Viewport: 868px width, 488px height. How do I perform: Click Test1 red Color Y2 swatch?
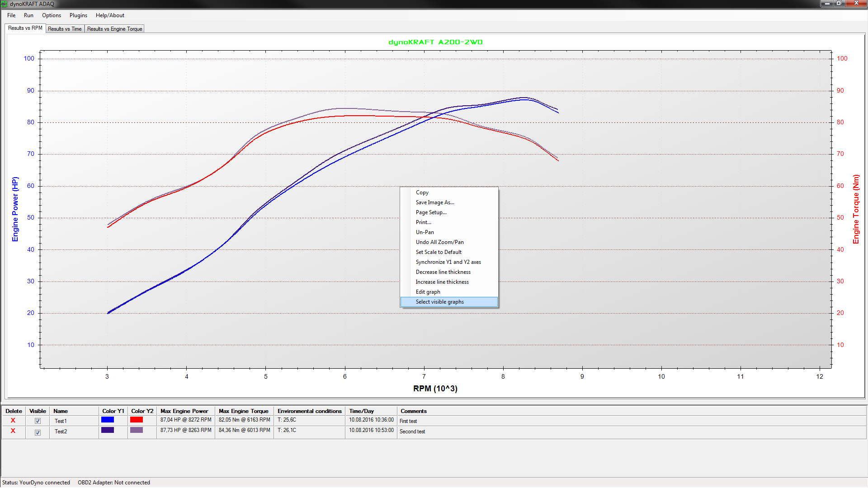coord(137,420)
